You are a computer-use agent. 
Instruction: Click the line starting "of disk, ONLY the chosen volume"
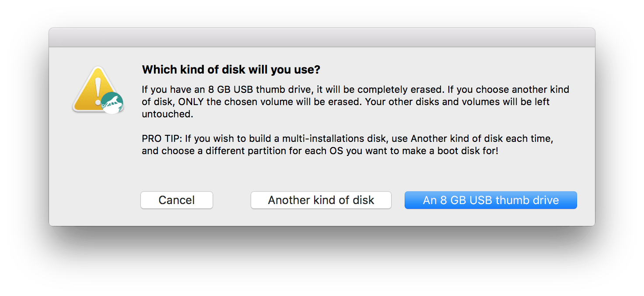coord(346,102)
